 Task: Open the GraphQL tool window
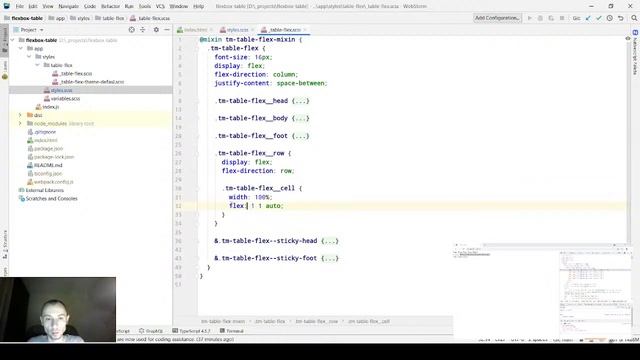(x=151, y=331)
